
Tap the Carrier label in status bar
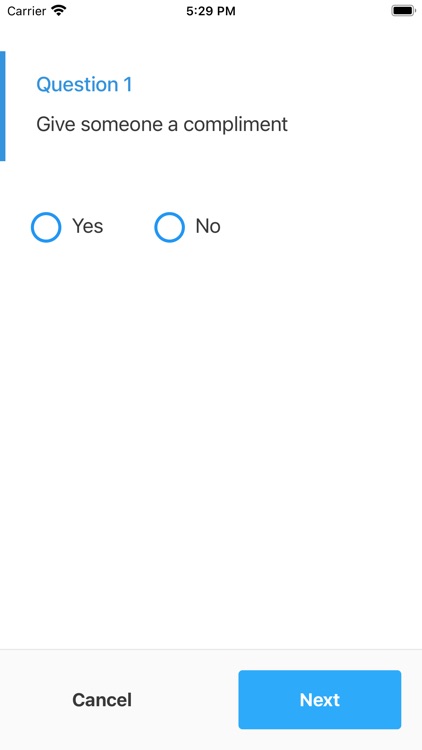[27, 11]
